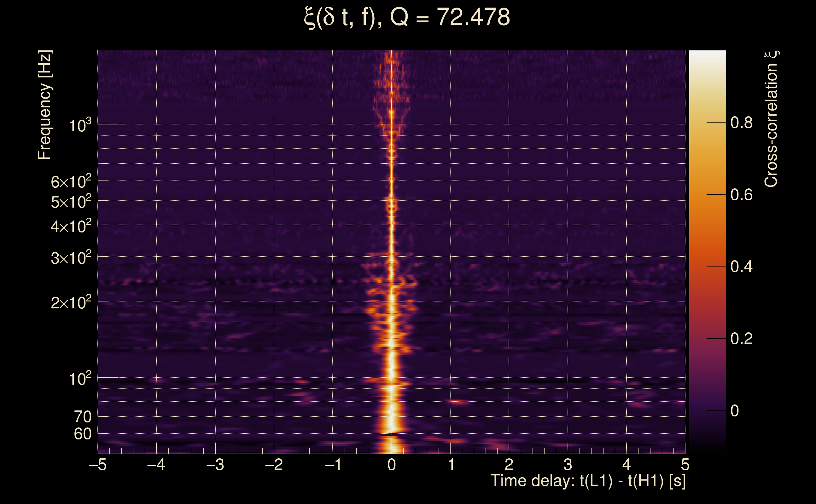Image resolution: width=816 pixels, height=504 pixels.
Task: Click the 0.2 colorbar tick label
Action: point(741,339)
